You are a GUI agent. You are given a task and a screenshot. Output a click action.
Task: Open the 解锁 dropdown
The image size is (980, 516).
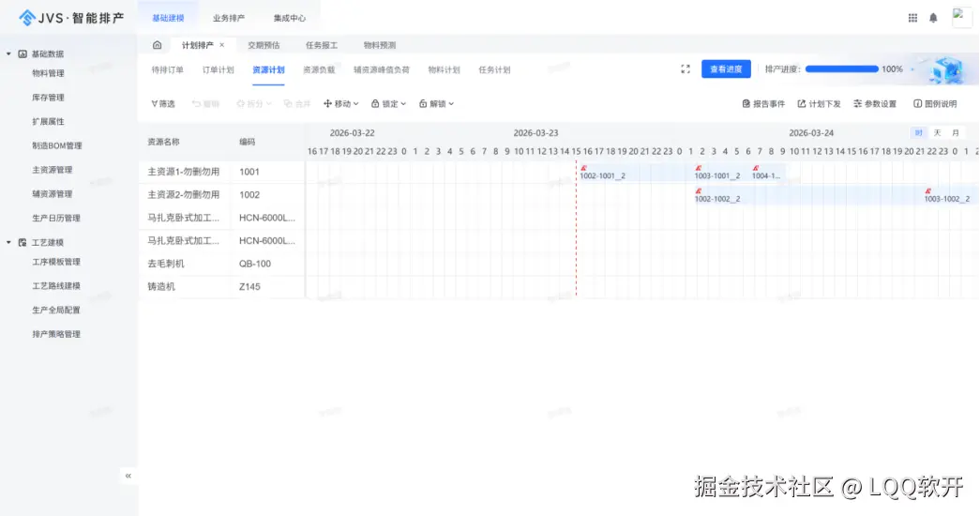coord(436,104)
